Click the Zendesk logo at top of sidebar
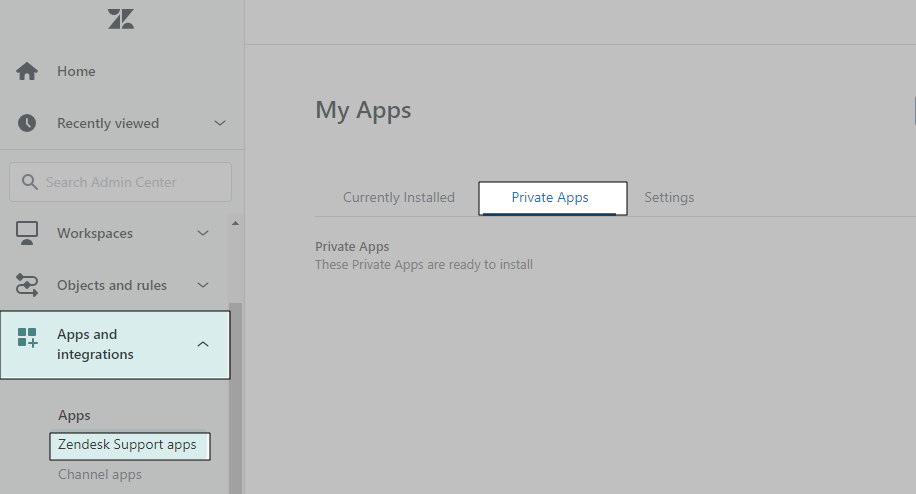This screenshot has height=494, width=916. click(x=121, y=19)
